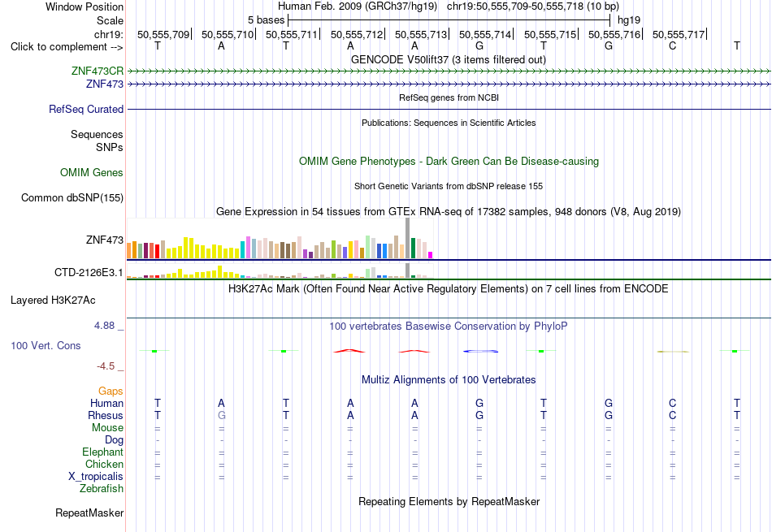772x532 pixels.
Task: Click the Scale label
Action: click(x=110, y=20)
